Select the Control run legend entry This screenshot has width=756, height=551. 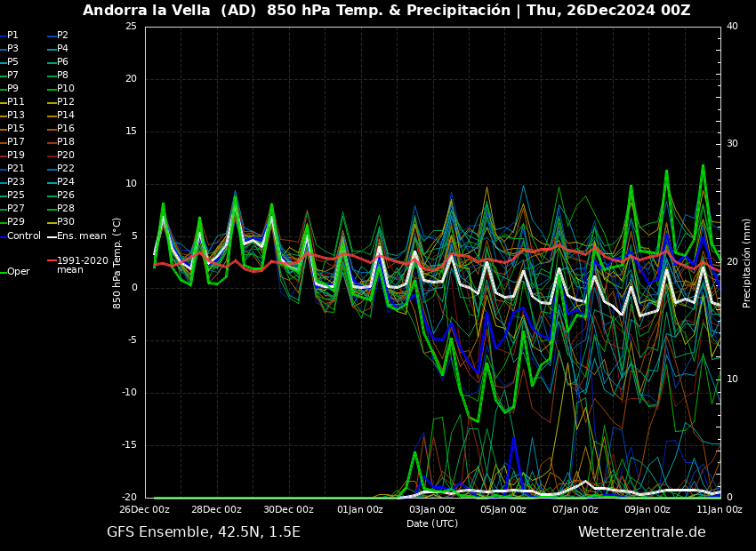point(24,236)
